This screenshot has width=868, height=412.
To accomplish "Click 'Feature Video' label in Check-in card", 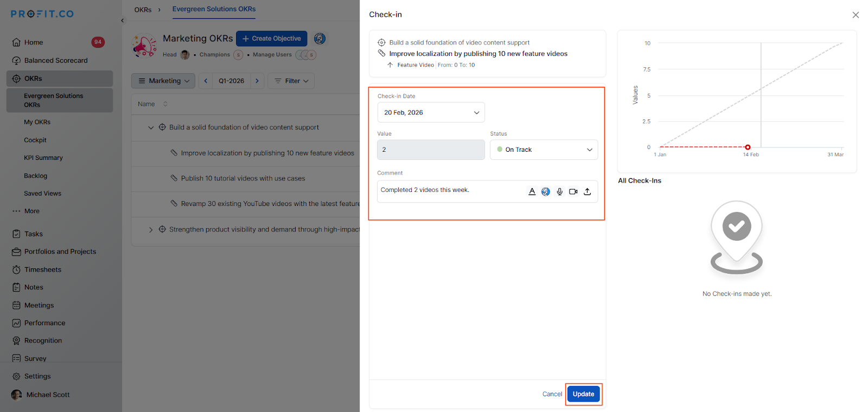I will pos(416,65).
